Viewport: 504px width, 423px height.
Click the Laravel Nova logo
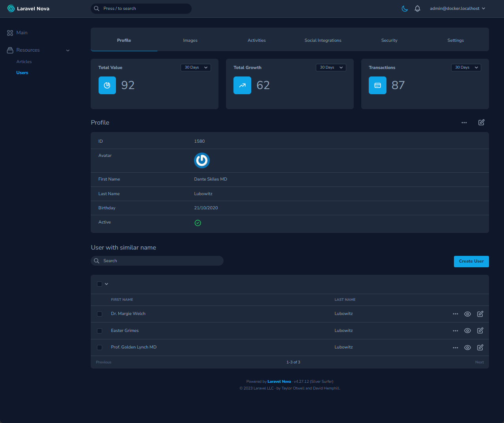coord(28,9)
